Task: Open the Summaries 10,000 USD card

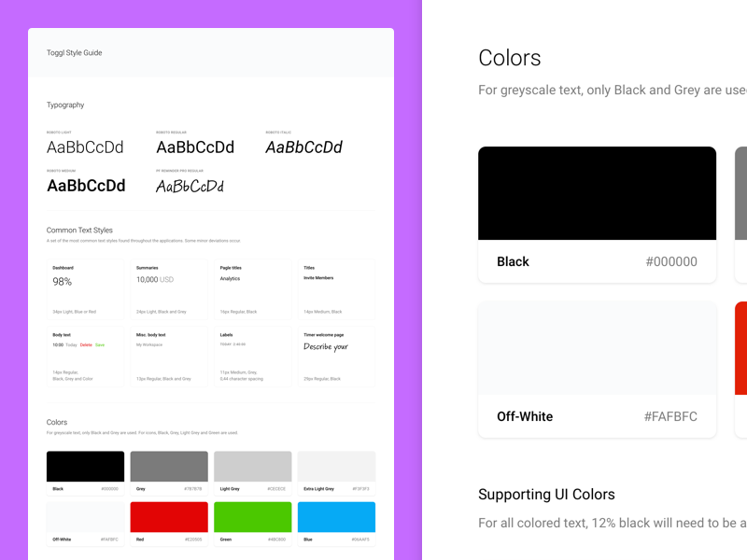Action: point(169,289)
